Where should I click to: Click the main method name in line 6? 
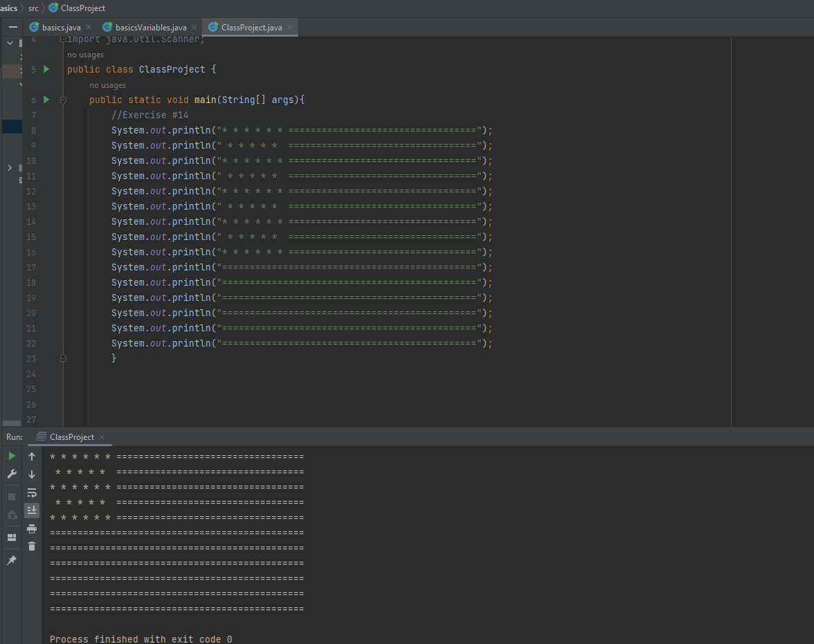click(x=205, y=100)
